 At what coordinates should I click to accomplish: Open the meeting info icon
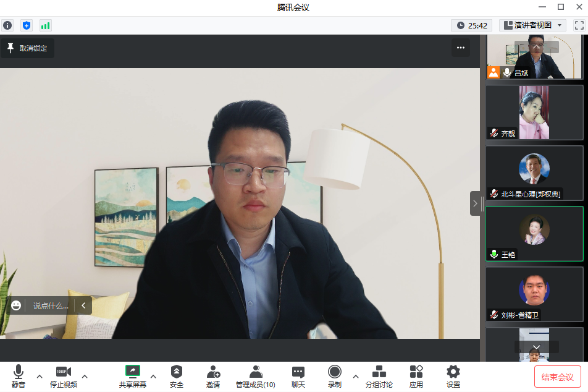[x=7, y=25]
